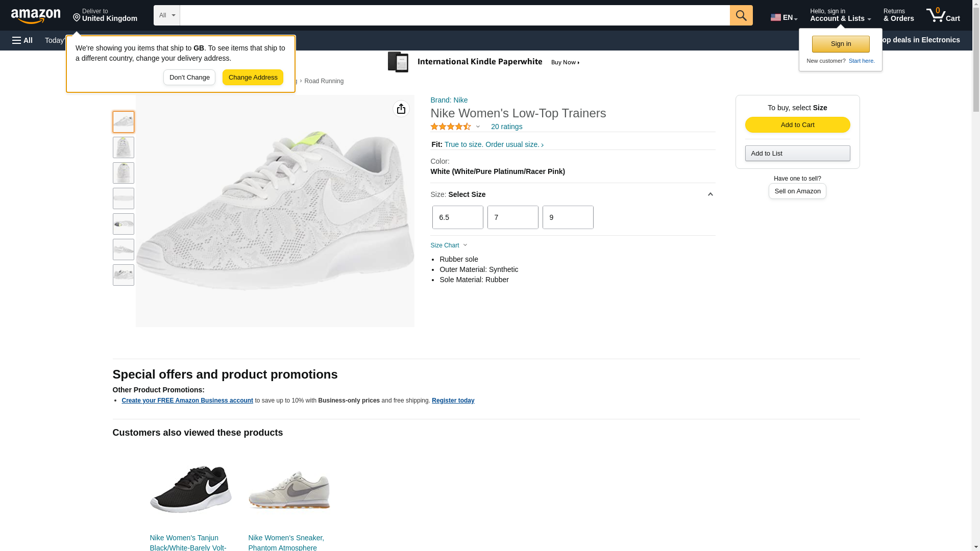Open the search category All dropdown
This screenshot has width=980, height=551.
click(166, 15)
